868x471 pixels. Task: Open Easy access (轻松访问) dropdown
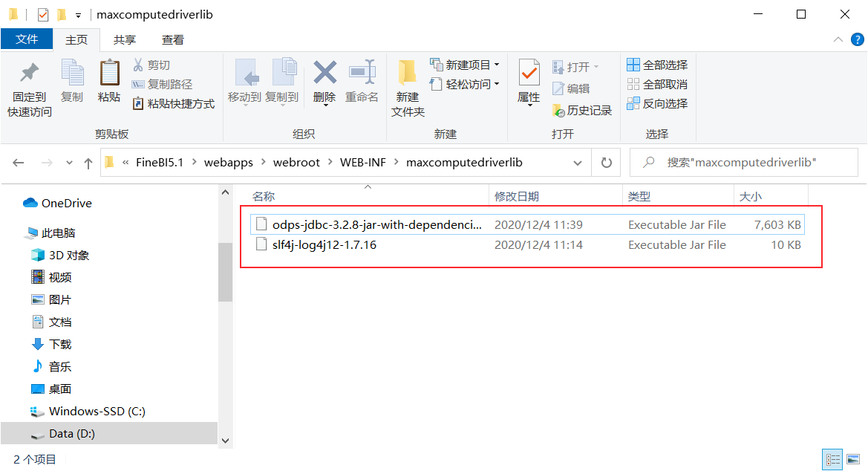[465, 84]
